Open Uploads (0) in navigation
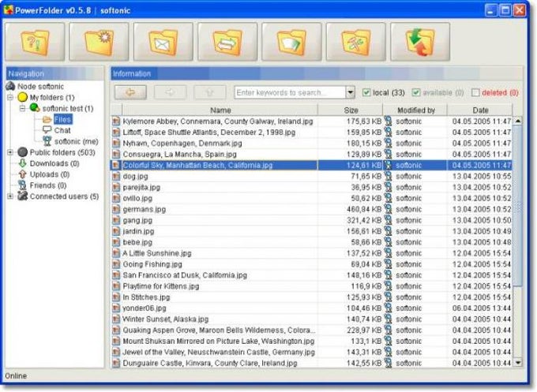The height and width of the screenshot is (392, 537). (50, 174)
